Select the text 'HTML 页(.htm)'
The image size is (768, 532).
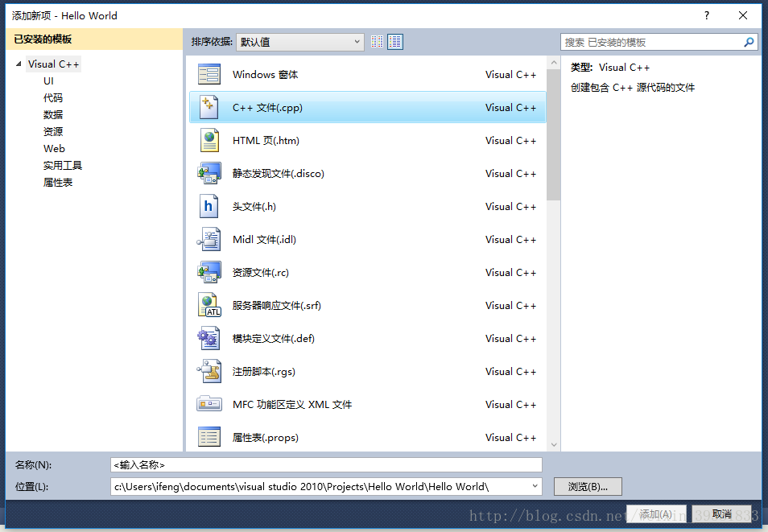click(x=266, y=141)
